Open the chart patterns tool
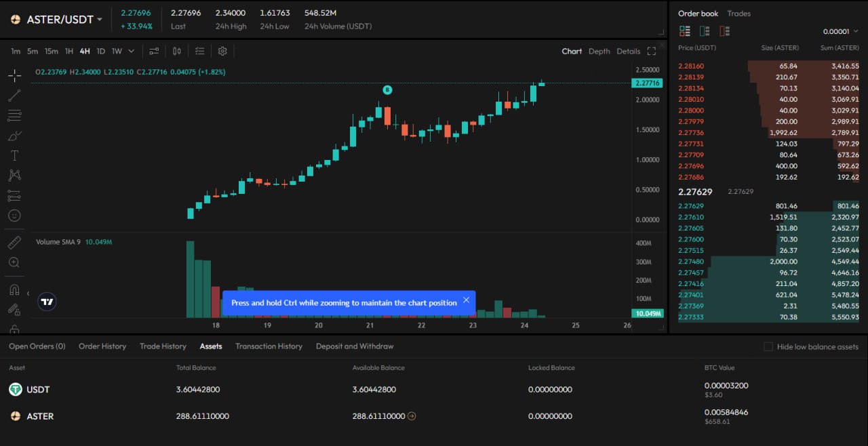Viewport: 868px width, 446px height. click(14, 176)
